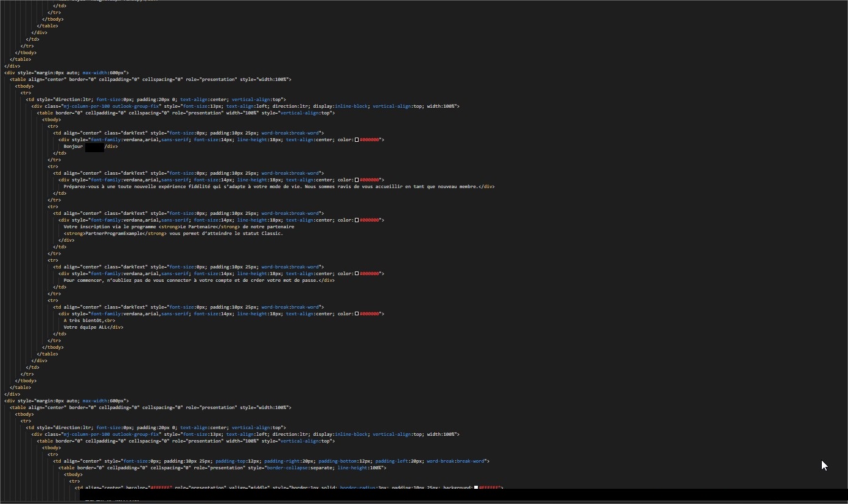Click the text 'Le Partenaire' inside strong tags
The width and height of the screenshot is (848, 504).
(197, 226)
